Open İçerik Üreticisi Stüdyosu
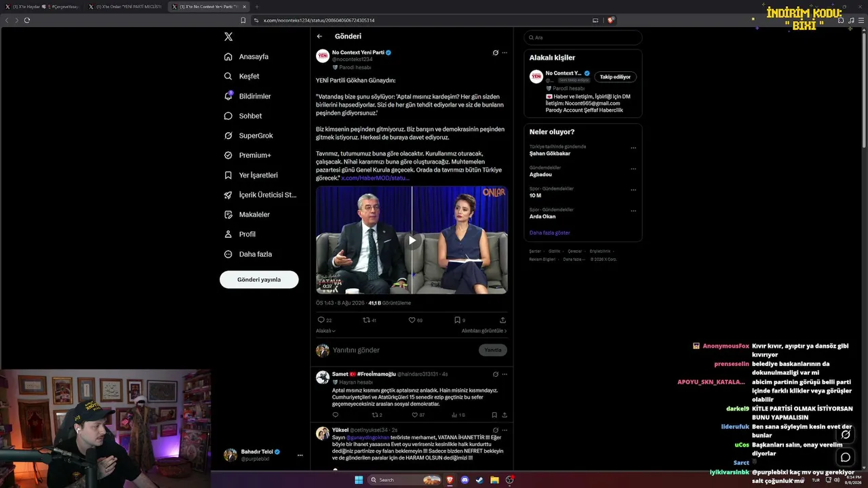 pyautogui.click(x=260, y=195)
